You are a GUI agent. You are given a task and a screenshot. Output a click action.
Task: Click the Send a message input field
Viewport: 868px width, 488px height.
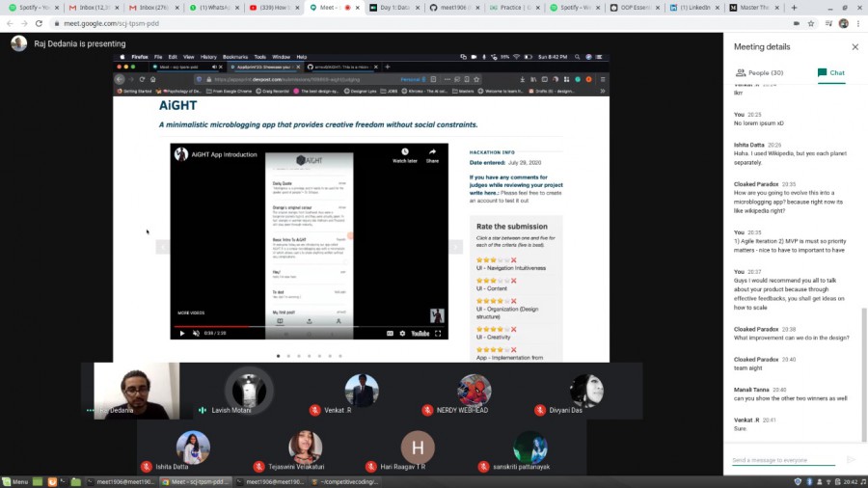(781, 460)
